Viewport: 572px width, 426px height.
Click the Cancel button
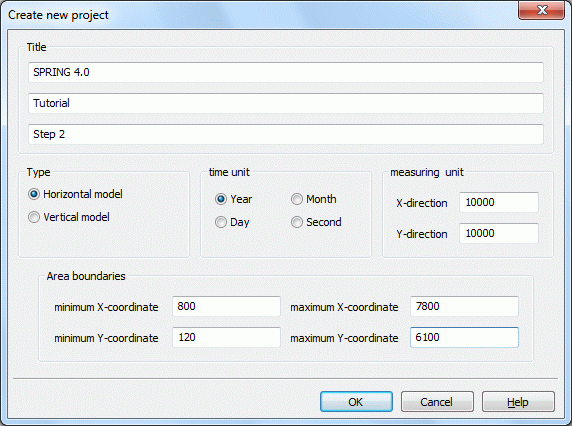[x=437, y=402]
